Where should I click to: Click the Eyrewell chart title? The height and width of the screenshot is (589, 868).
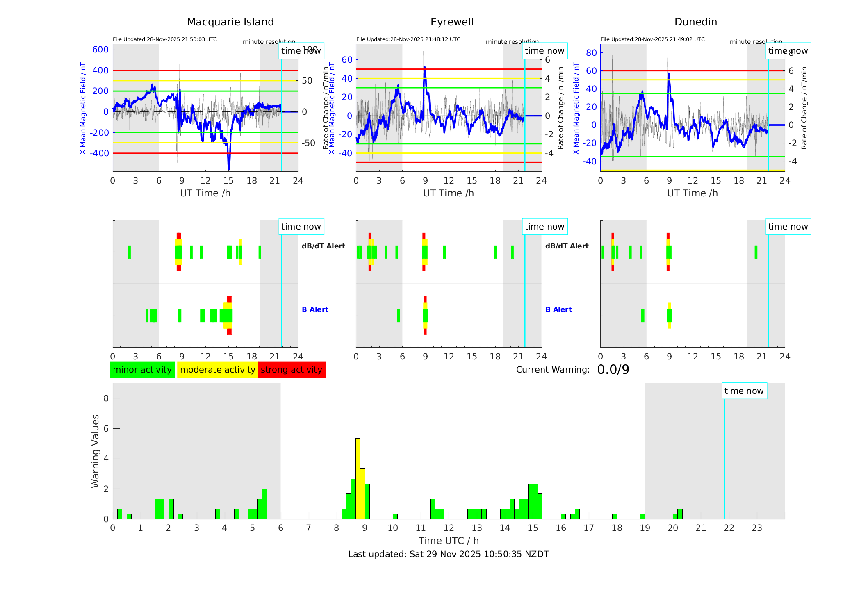pos(452,22)
